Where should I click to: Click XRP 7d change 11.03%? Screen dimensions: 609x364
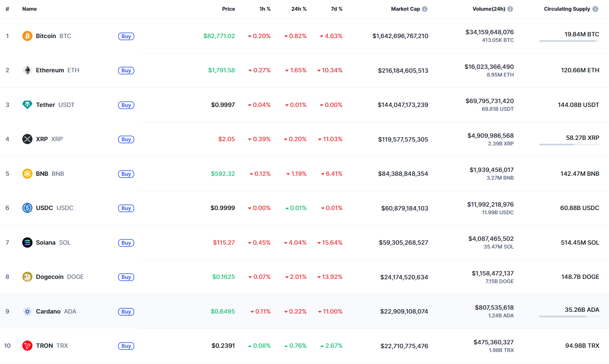[330, 139]
